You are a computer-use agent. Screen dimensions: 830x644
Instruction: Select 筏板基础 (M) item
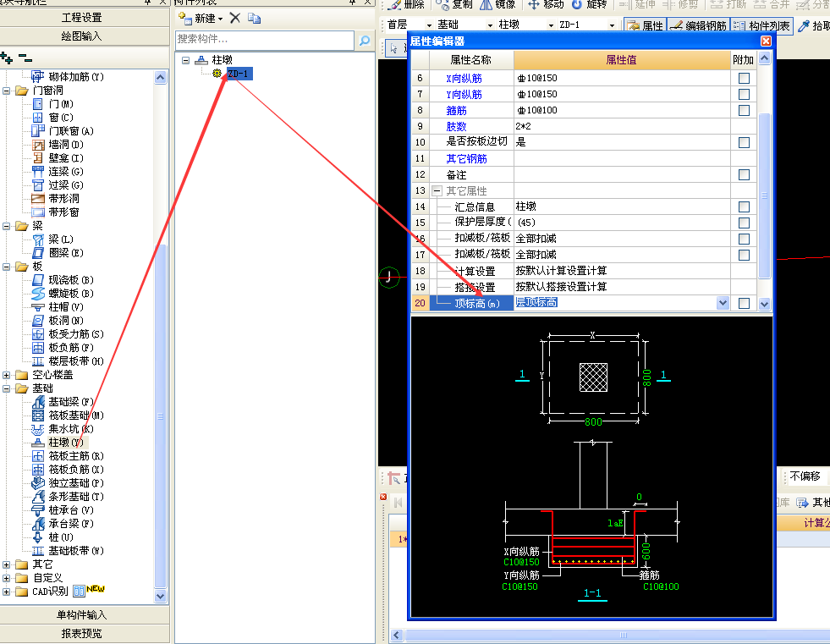tap(68, 416)
